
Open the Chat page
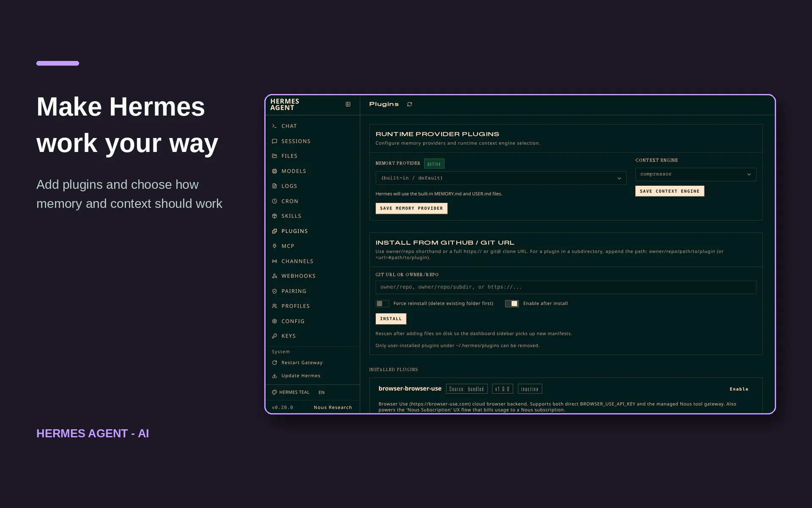[x=289, y=126]
